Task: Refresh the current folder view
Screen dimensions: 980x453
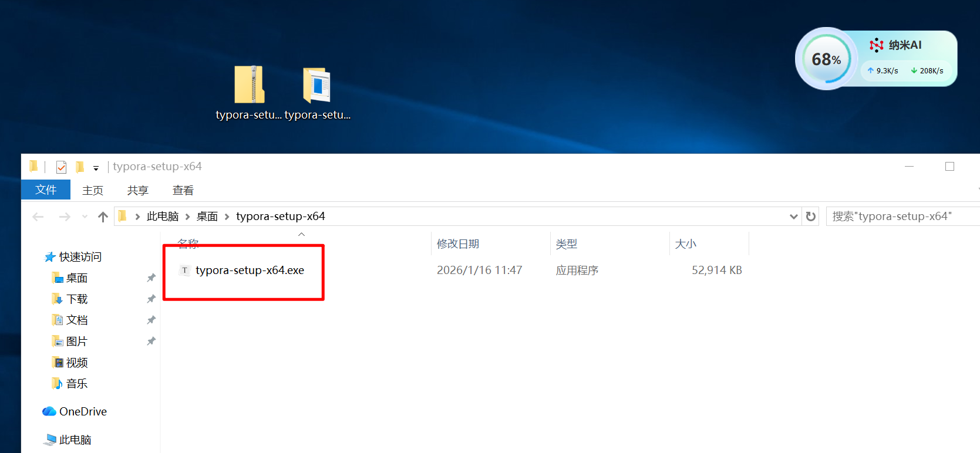Action: [x=811, y=217]
